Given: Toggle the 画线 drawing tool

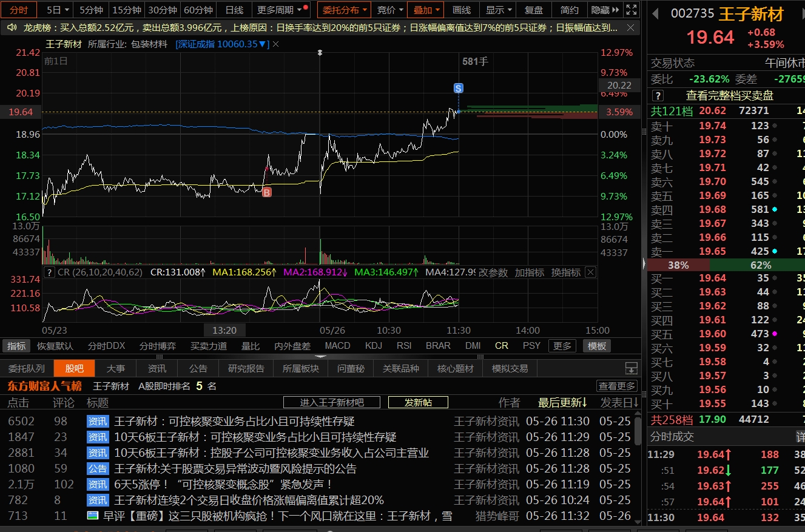Looking at the screenshot, I should pos(462,10).
